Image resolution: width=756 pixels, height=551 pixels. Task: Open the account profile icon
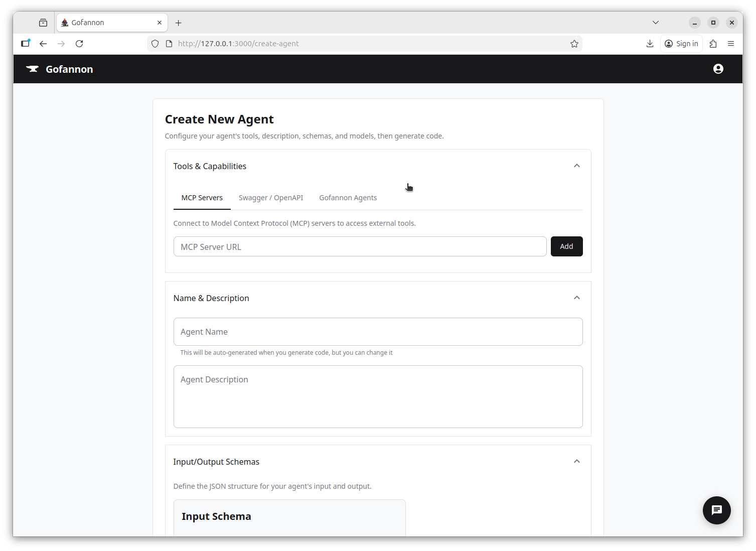(718, 69)
